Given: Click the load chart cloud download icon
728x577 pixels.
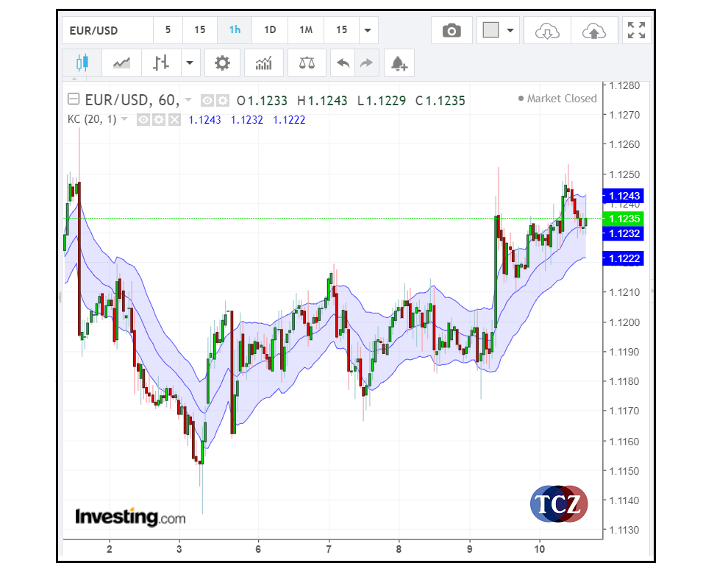Looking at the screenshot, I should (546, 30).
